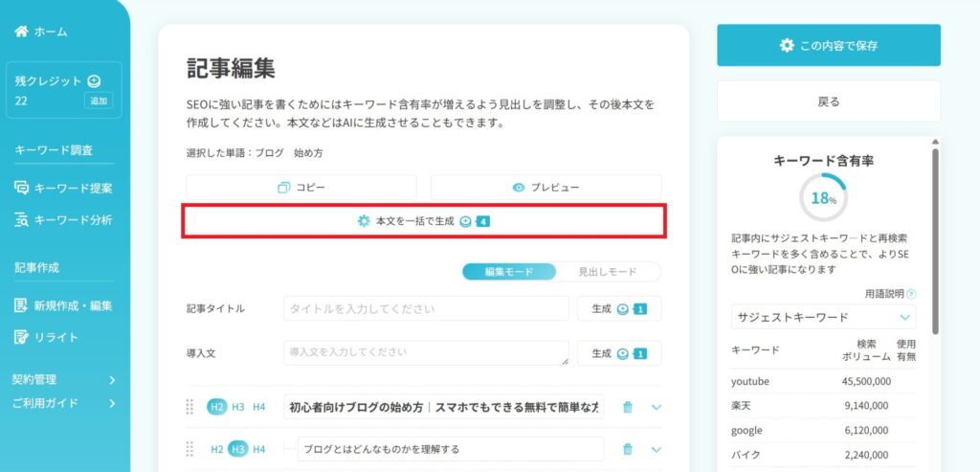Select H4 for 初心者向けブログ heading
980x472 pixels.
(258, 407)
